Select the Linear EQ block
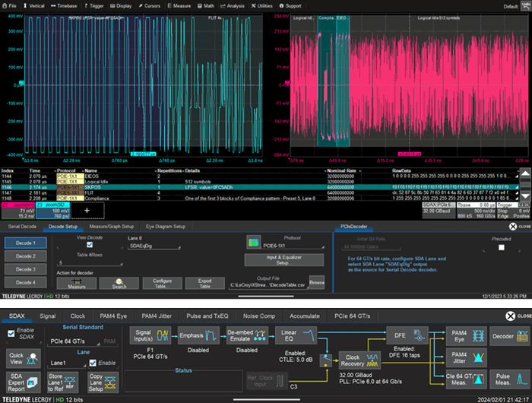 coord(296,337)
